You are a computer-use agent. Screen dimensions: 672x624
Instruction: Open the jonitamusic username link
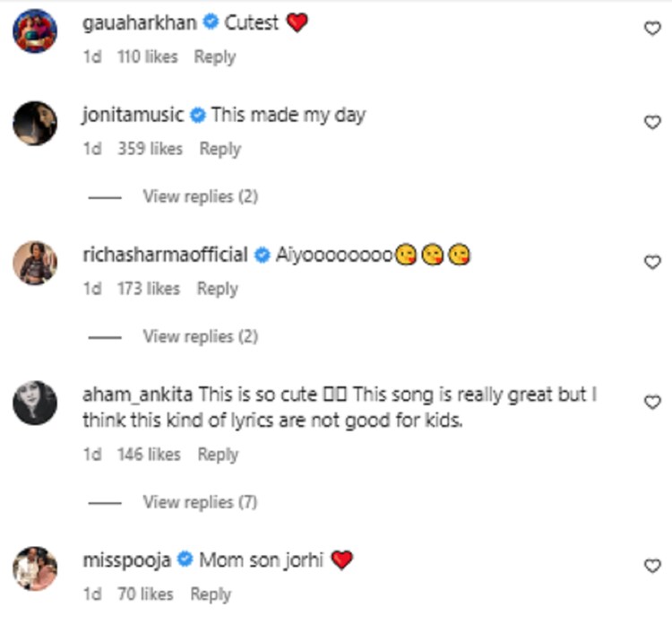coord(132,115)
